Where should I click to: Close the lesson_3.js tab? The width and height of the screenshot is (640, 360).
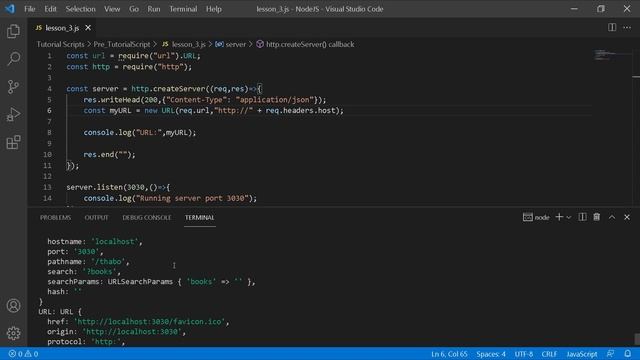pyautogui.click(x=88, y=28)
